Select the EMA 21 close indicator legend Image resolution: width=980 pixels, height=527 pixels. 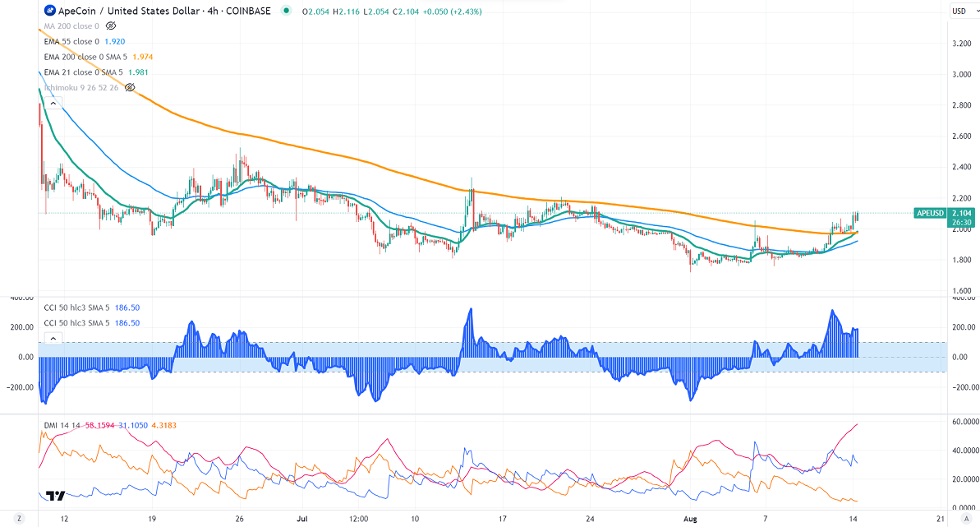[x=83, y=72]
